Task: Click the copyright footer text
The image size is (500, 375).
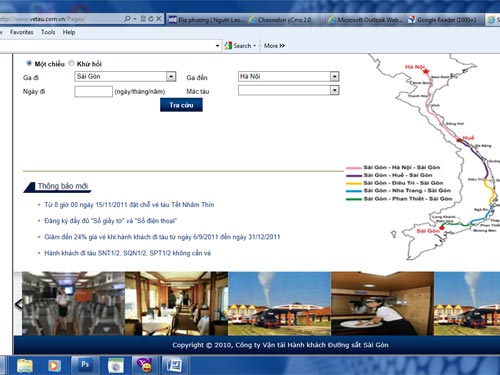Action: click(280, 345)
